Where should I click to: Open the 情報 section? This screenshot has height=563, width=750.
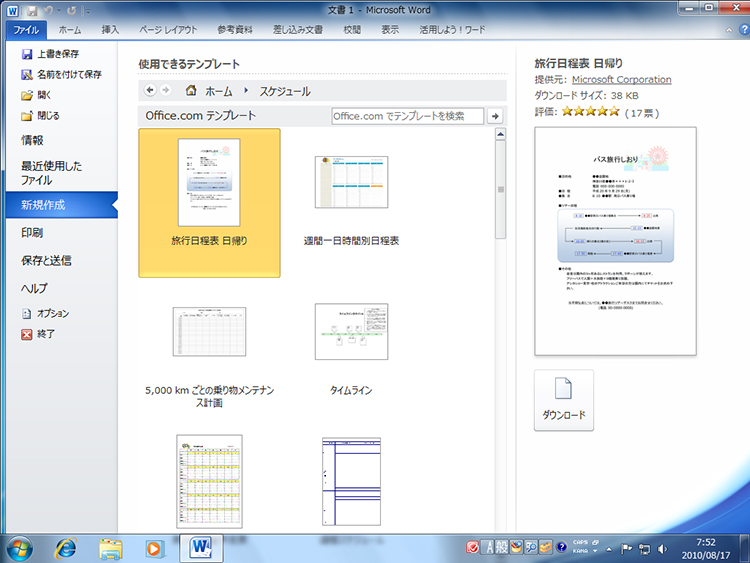32,140
